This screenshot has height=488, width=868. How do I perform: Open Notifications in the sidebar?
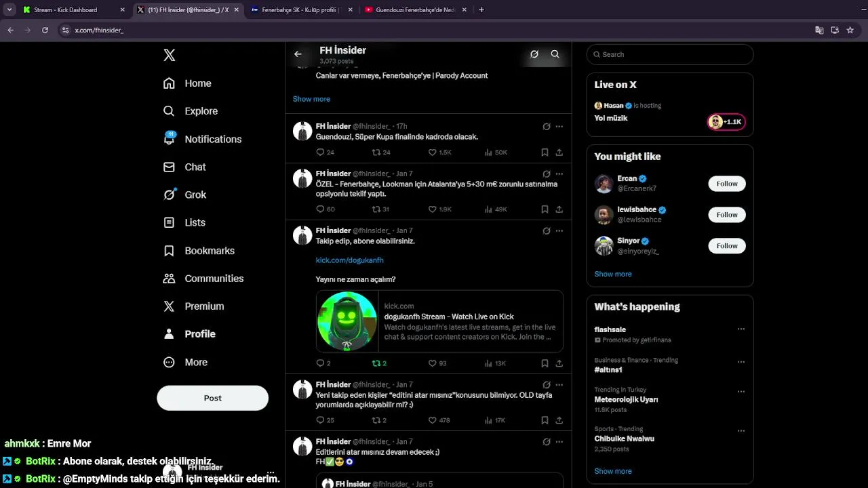(202, 139)
